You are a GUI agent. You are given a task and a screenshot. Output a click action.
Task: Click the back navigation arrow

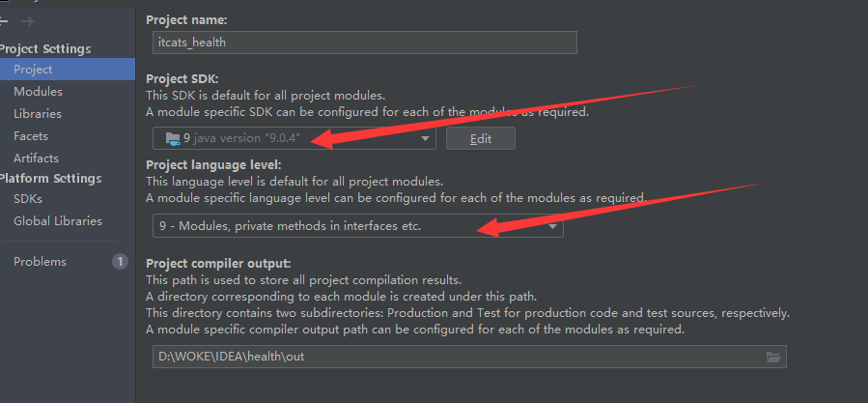(5, 21)
